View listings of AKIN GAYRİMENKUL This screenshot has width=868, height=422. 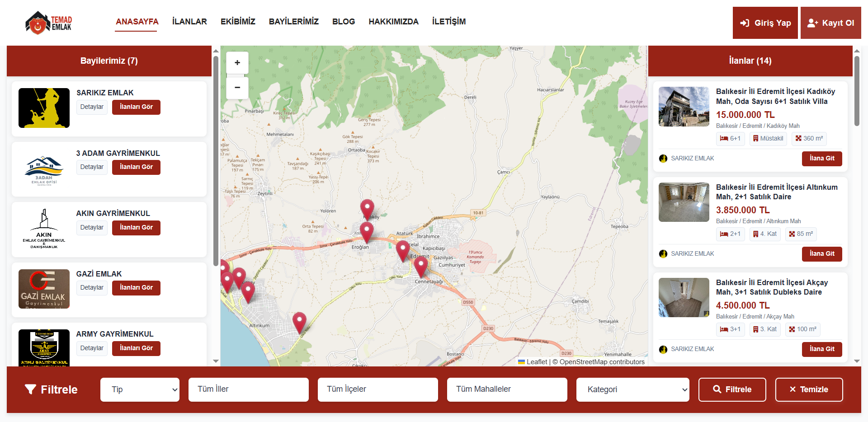coord(136,228)
